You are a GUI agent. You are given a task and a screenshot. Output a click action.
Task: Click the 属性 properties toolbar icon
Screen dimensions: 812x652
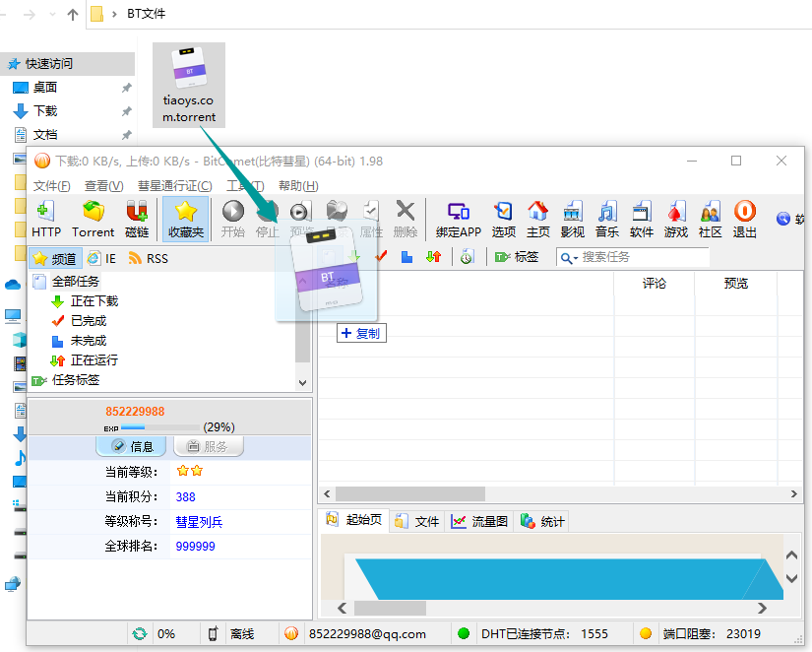pos(371,220)
